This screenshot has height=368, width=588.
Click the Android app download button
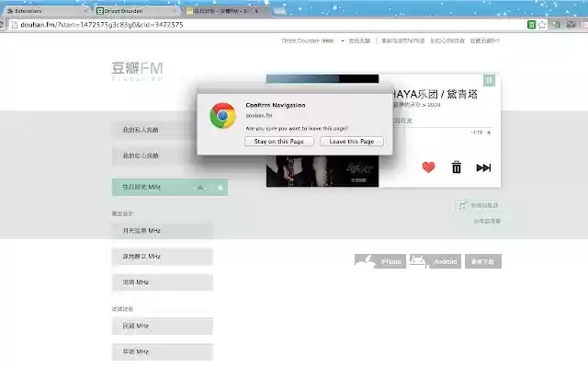coord(435,261)
